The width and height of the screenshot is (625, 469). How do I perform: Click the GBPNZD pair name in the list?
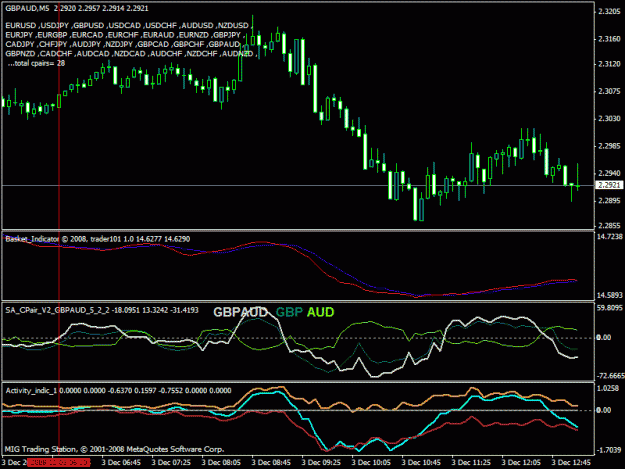coord(20,53)
